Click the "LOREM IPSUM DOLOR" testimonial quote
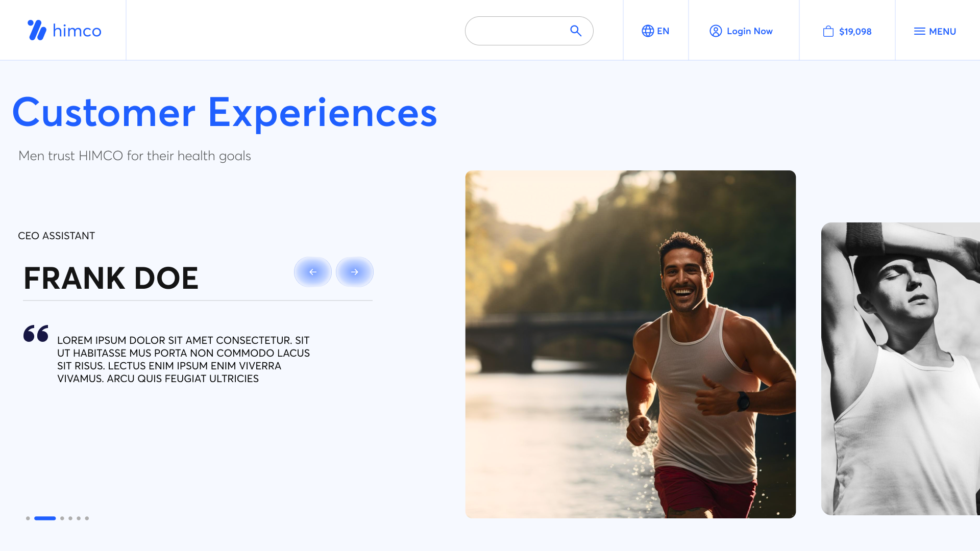This screenshot has height=551, width=980. [184, 360]
